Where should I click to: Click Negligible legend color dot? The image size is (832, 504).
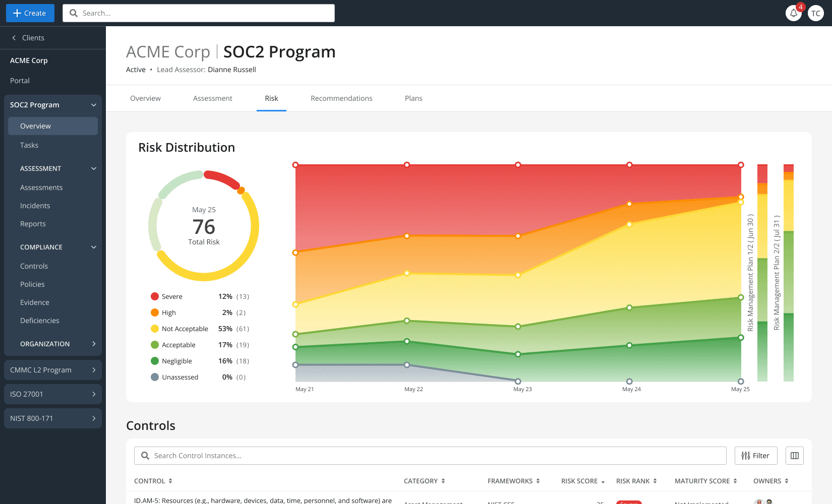tap(155, 361)
